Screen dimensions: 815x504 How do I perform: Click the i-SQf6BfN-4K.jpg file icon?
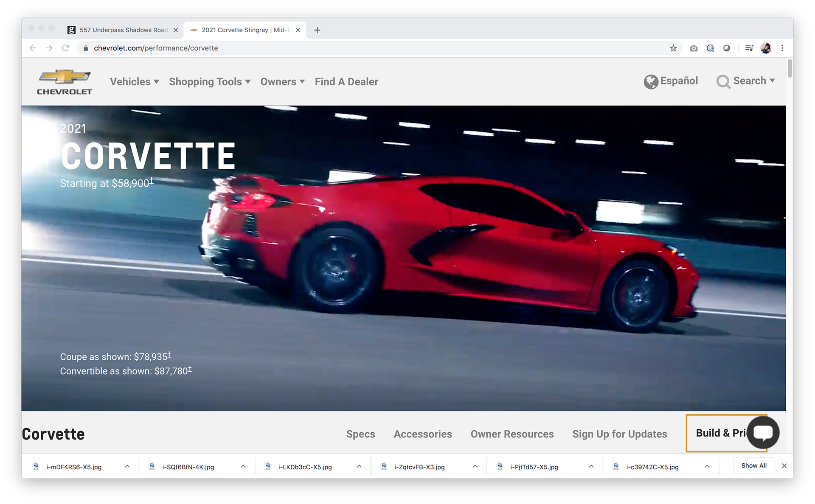(152, 466)
